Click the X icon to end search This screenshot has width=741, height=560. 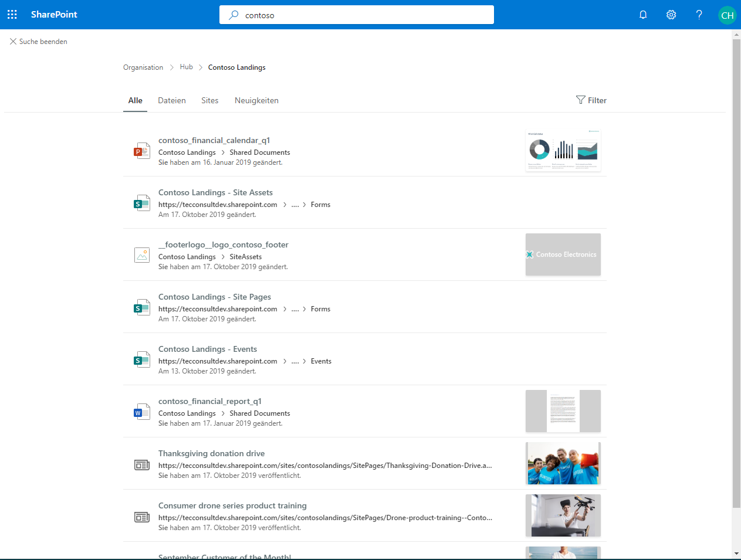(13, 42)
